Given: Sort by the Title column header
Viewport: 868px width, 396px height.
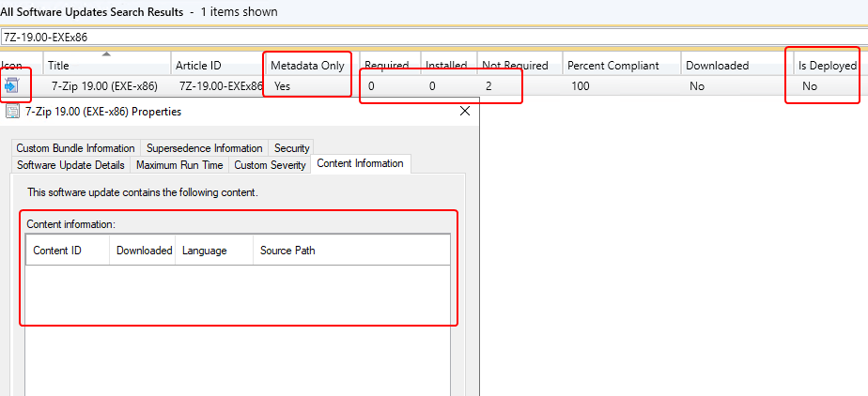Looking at the screenshot, I should click(x=107, y=66).
